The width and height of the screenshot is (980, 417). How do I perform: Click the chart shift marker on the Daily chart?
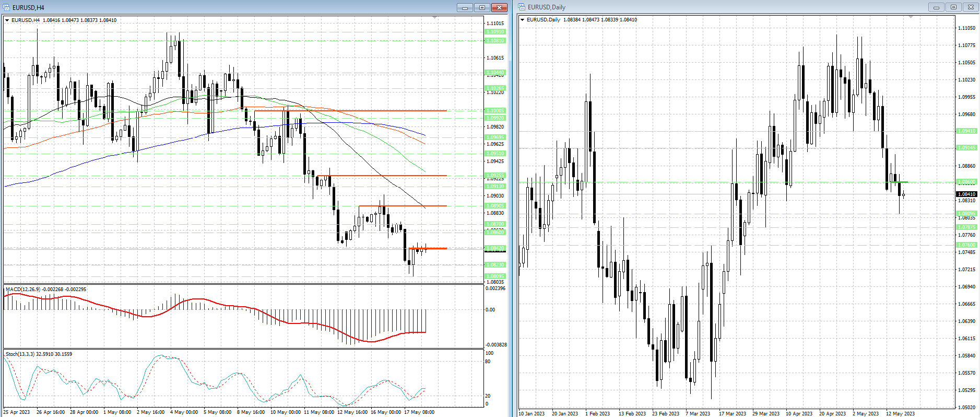coord(911,17)
